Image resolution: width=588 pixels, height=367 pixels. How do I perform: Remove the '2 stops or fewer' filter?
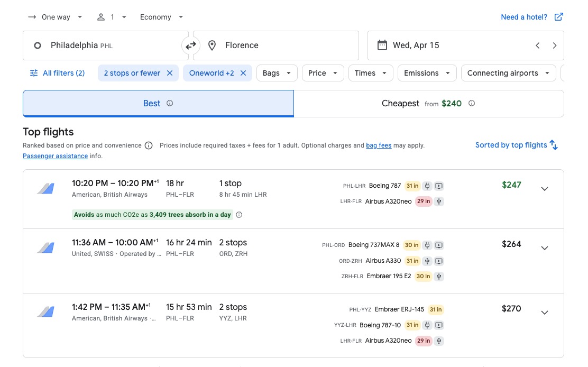tap(170, 73)
